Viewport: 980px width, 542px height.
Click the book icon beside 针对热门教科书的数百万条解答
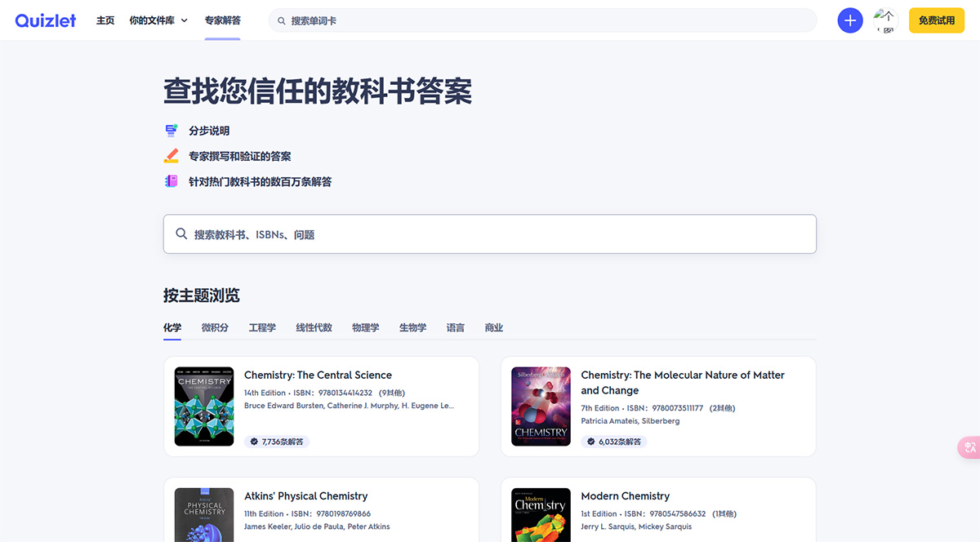(x=171, y=180)
